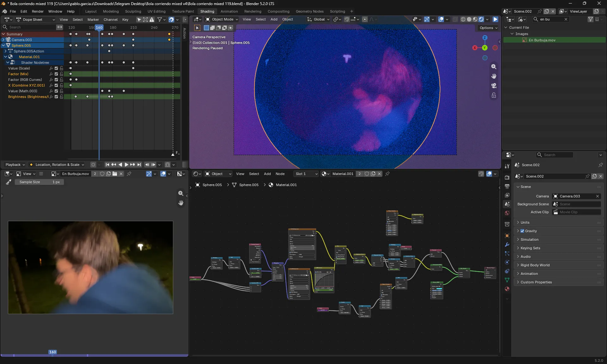Open the Render properties tab icon
Screen dimensions: 607x364
507,177
